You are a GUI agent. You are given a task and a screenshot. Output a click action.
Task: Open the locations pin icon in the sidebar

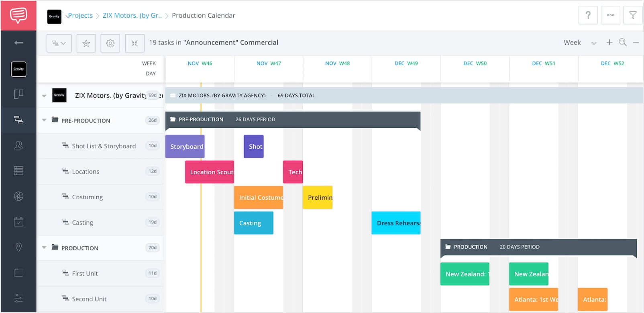18,247
